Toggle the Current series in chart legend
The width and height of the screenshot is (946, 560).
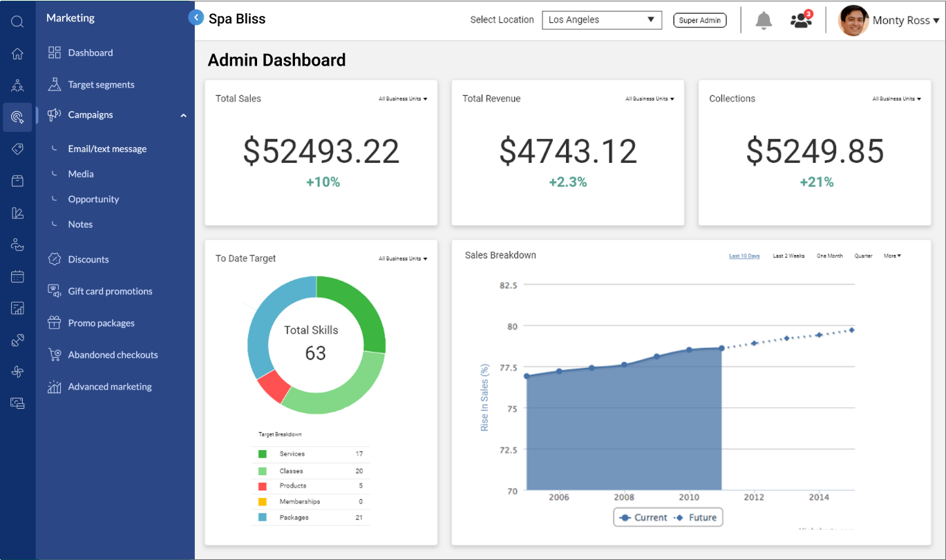pos(643,517)
